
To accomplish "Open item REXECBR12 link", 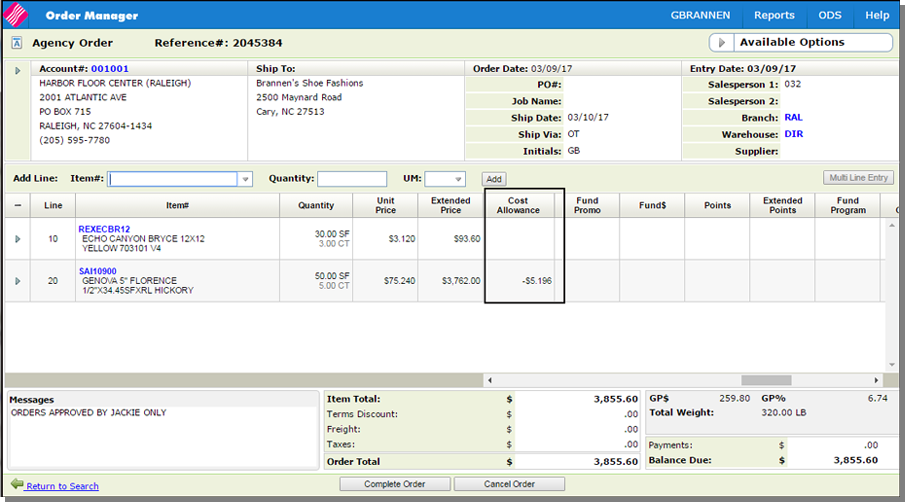I will click(104, 229).
